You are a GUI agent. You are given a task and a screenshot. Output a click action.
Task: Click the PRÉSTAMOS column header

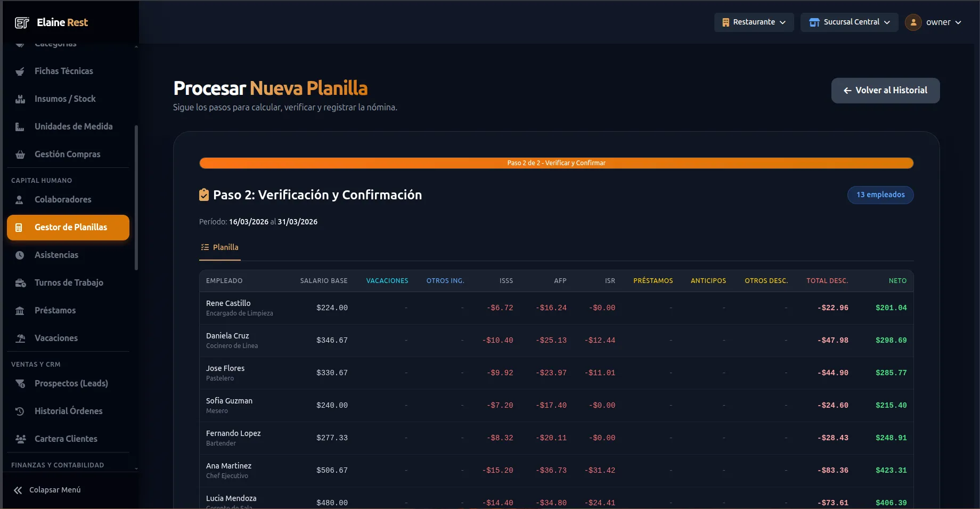[653, 281]
